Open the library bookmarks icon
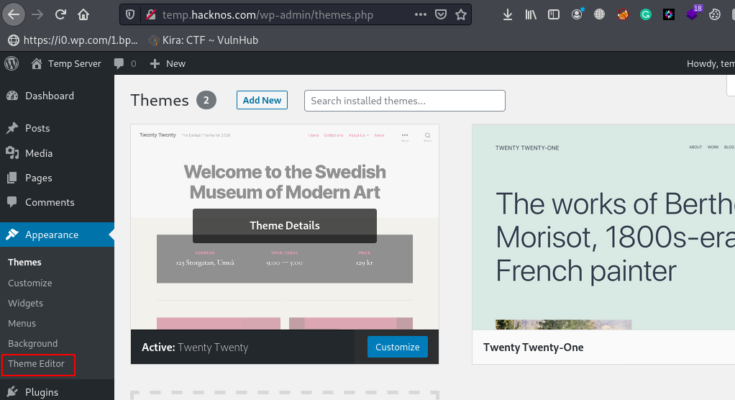This screenshot has width=735, height=400. click(531, 15)
